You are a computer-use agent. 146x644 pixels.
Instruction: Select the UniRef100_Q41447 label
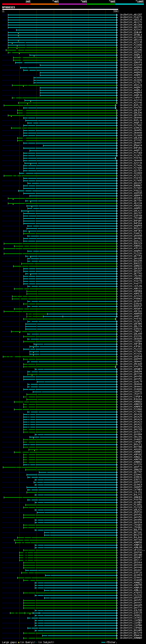(x=131, y=570)
